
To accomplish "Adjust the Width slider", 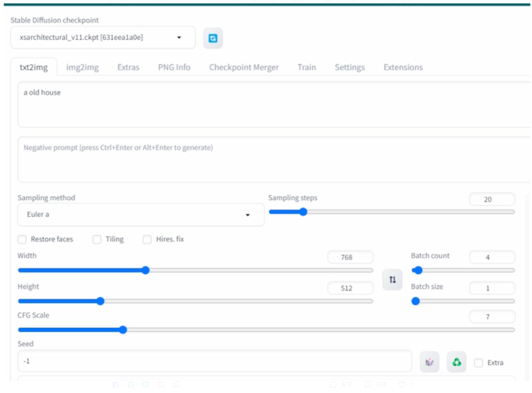I will click(196, 270).
